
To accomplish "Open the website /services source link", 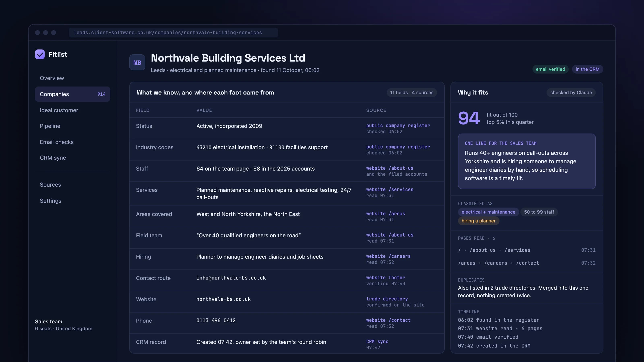I will (390, 189).
